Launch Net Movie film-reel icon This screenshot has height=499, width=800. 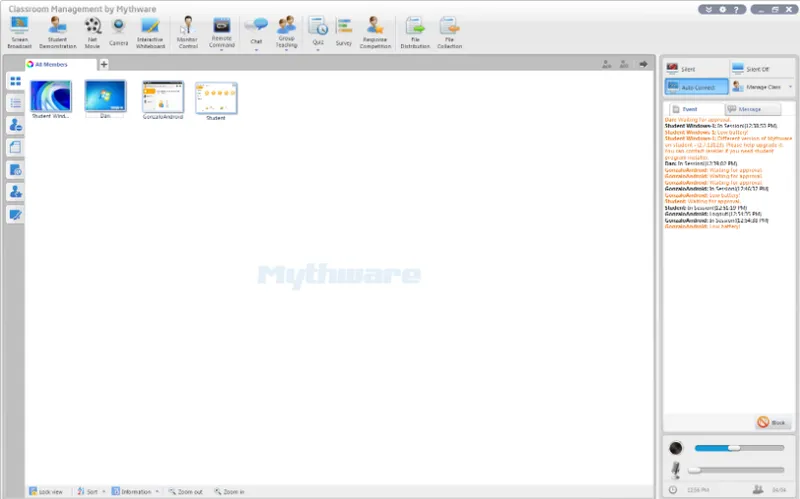coord(92,32)
